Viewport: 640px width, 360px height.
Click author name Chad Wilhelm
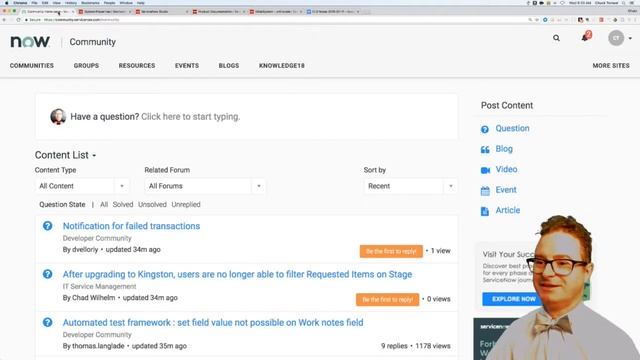93,298
